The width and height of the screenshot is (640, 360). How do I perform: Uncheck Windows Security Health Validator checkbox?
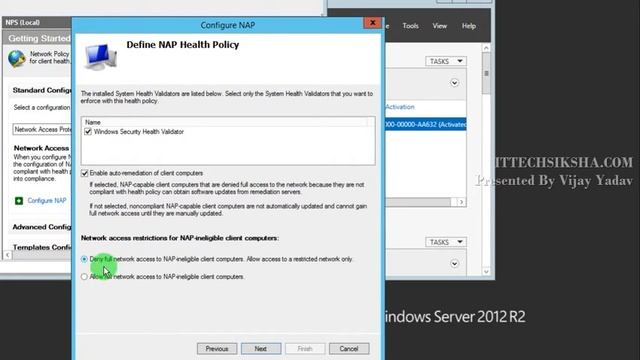pyautogui.click(x=88, y=131)
